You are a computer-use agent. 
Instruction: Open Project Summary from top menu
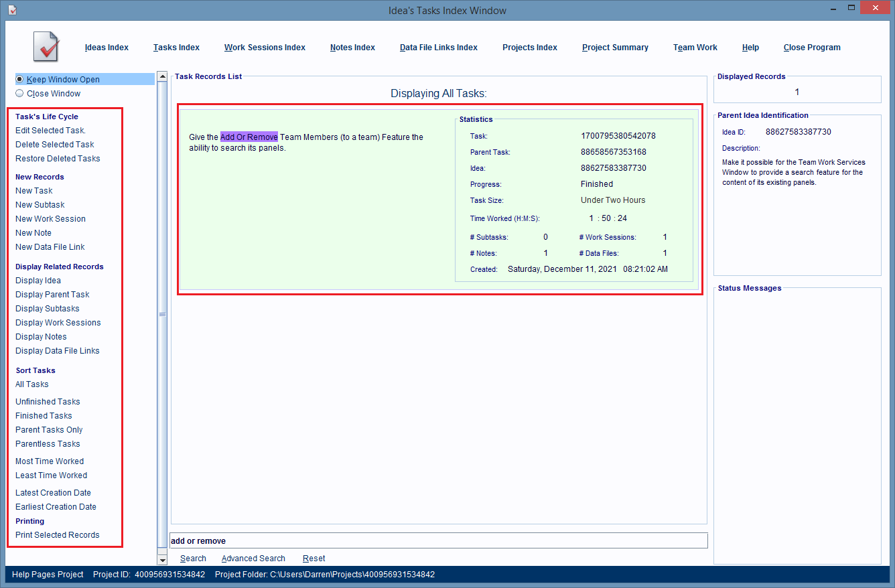(615, 48)
